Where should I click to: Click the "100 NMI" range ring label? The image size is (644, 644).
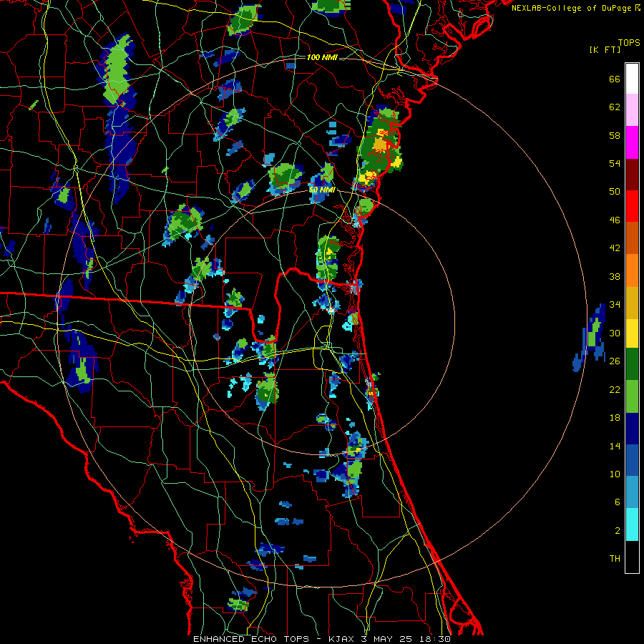tap(322, 57)
